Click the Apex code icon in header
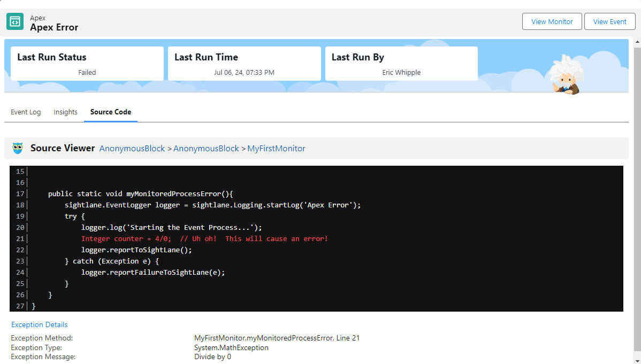 pos(15,22)
